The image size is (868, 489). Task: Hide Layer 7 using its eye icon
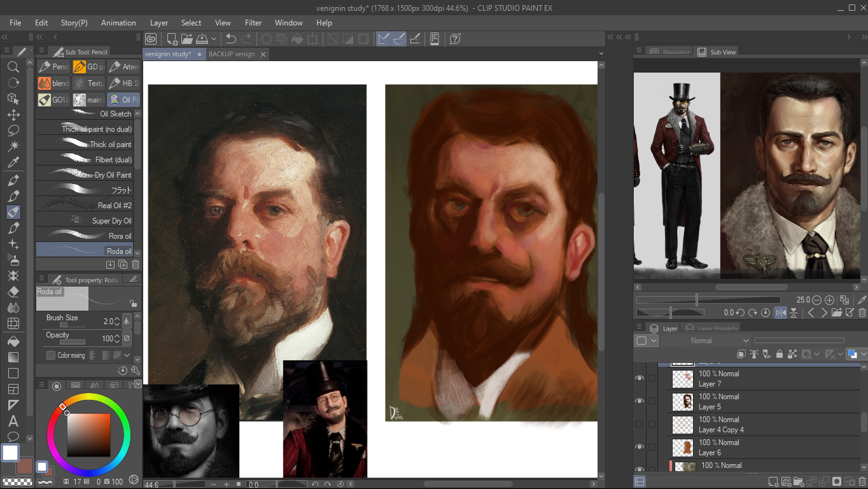click(x=640, y=378)
